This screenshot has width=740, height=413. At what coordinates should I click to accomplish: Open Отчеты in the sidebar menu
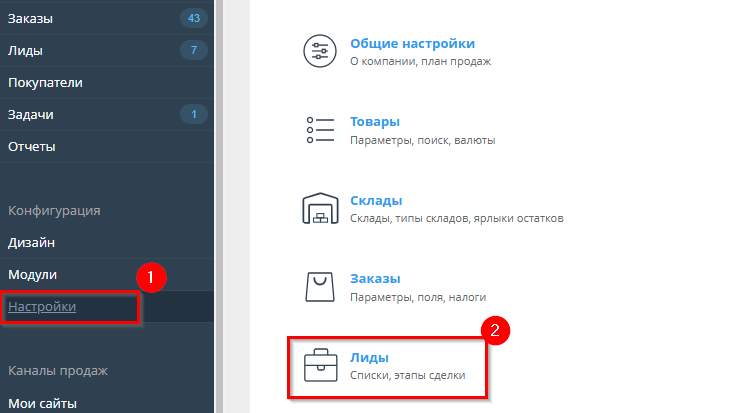tap(32, 146)
